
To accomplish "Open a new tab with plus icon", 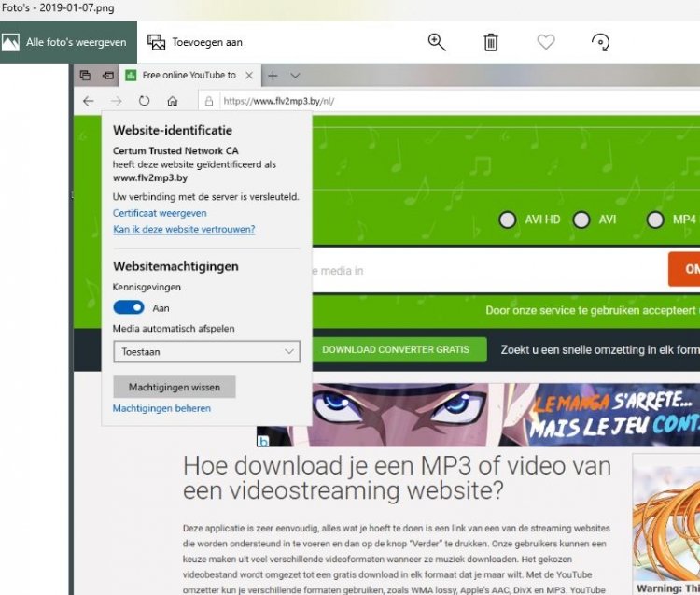I will (273, 76).
